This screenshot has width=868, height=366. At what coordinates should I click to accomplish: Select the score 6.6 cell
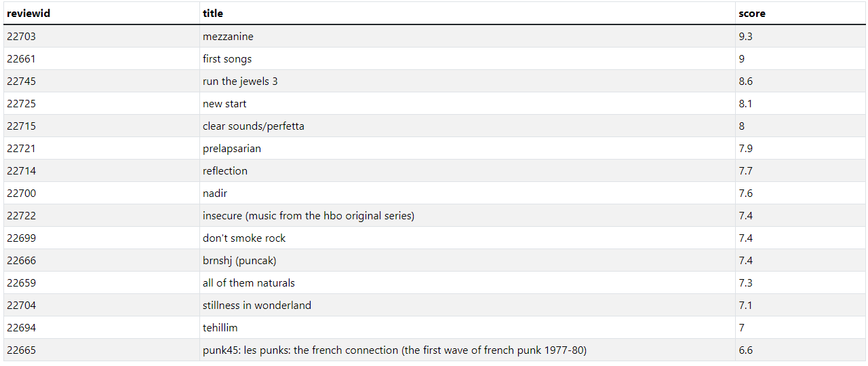click(x=800, y=350)
